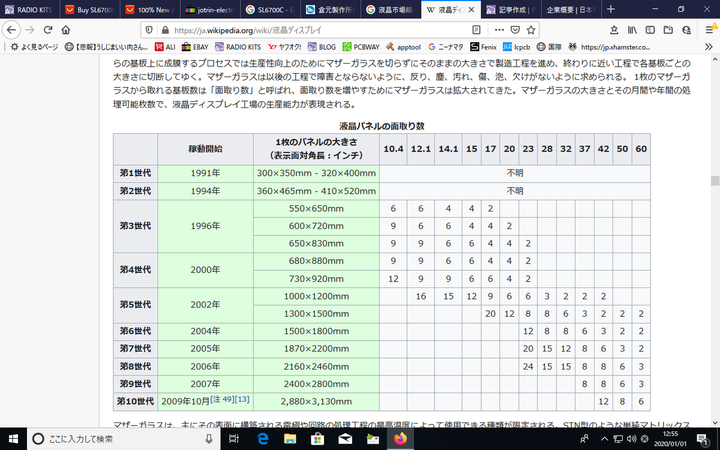Open the Firefox account icon
This screenshot has height=450, width=720.
pos(686,30)
